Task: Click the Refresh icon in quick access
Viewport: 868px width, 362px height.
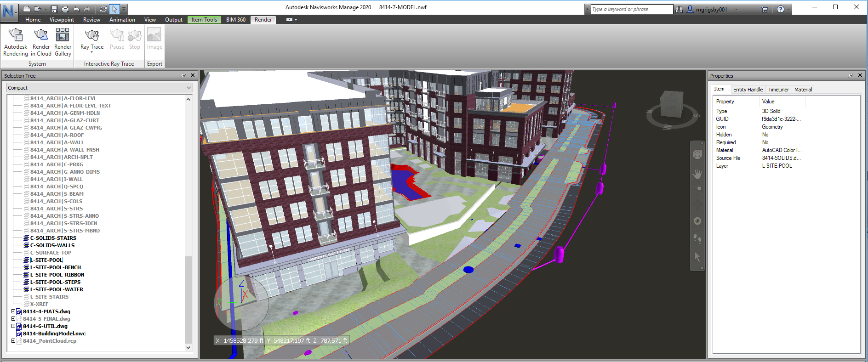Action: (x=103, y=9)
